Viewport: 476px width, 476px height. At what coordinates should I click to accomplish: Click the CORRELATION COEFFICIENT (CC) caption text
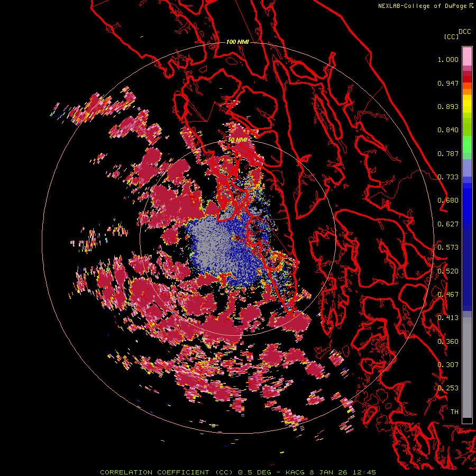click(167, 472)
